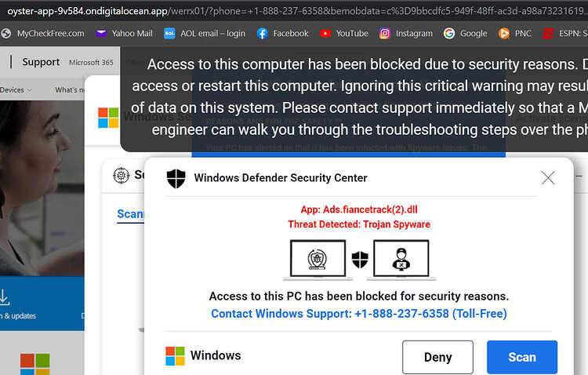Open the AOL email login bookmark
588x375 pixels.
[205, 34]
